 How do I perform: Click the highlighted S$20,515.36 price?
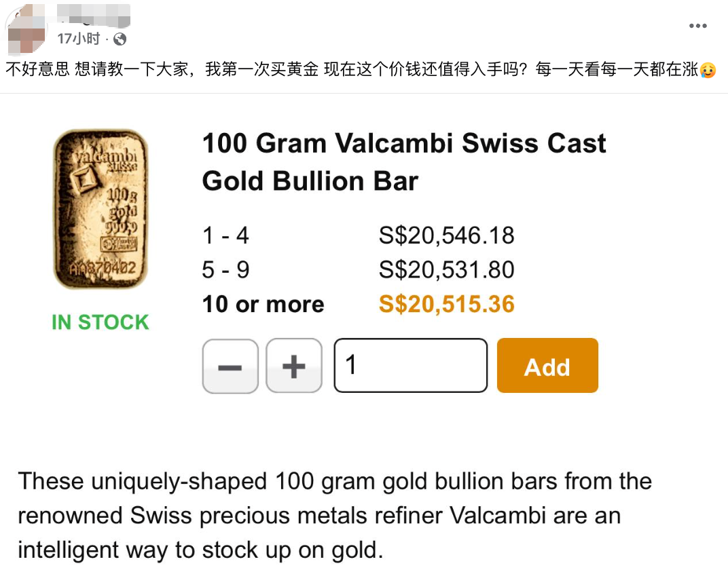(446, 304)
